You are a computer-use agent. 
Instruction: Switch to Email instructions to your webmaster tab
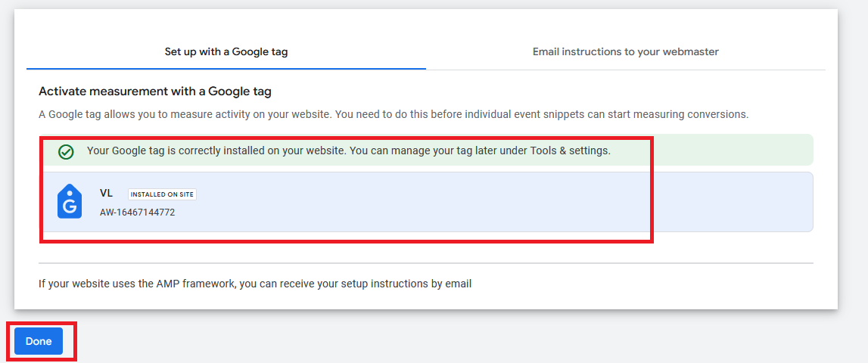pos(625,51)
